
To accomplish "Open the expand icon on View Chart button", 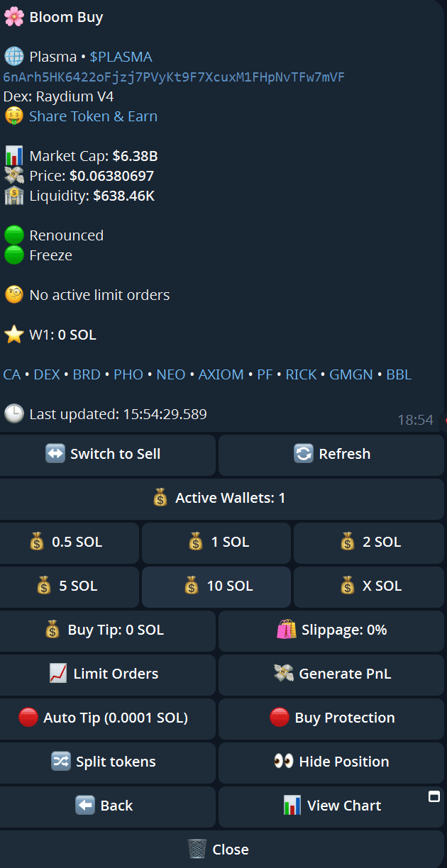I will tap(434, 796).
